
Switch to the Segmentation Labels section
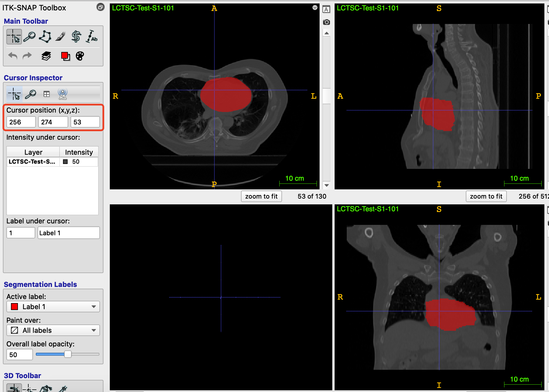point(40,284)
